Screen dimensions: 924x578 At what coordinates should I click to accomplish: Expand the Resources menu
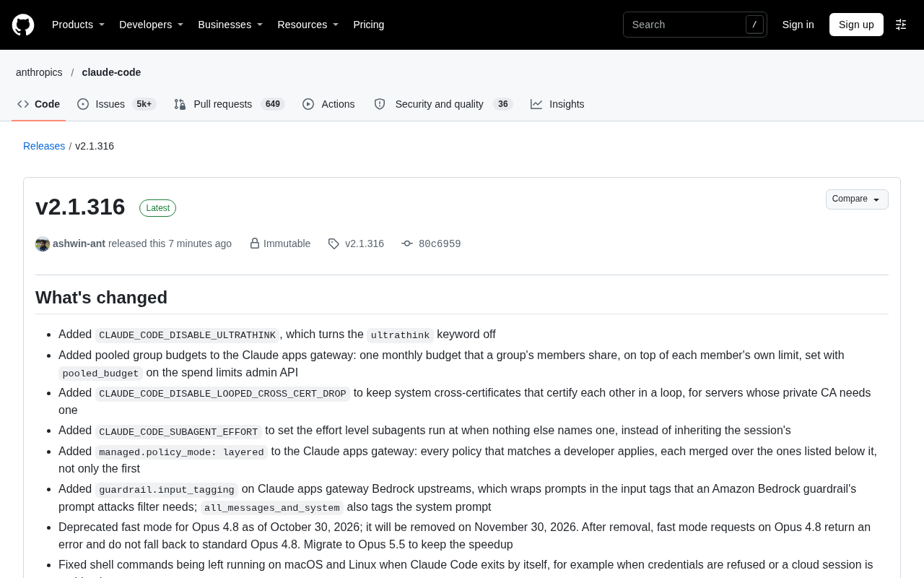pyautogui.click(x=308, y=25)
